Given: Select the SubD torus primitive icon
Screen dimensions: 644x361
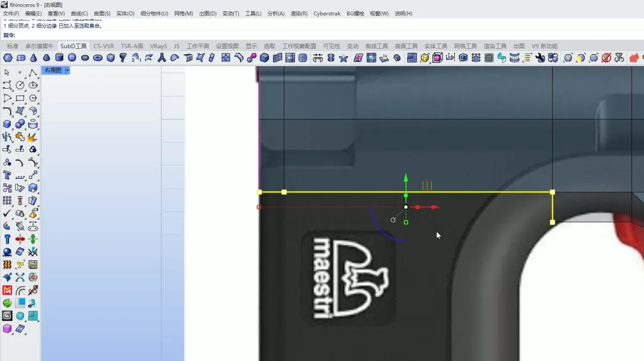Looking at the screenshot, I should tap(98, 58).
